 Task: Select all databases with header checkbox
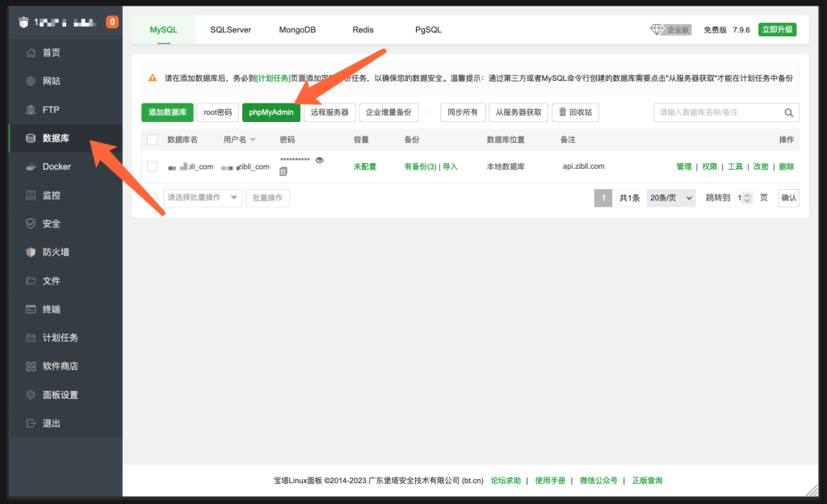tap(151, 139)
